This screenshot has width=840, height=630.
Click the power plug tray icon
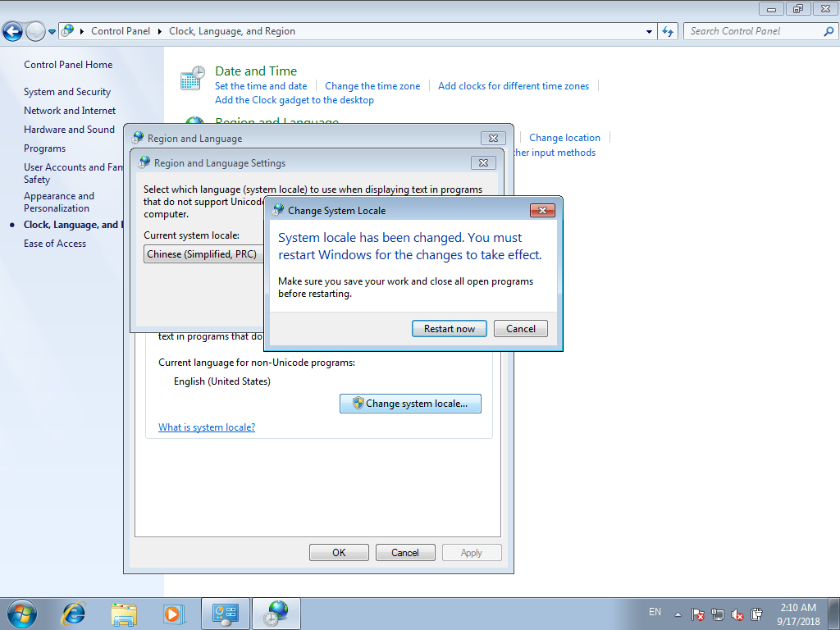pyautogui.click(x=756, y=614)
